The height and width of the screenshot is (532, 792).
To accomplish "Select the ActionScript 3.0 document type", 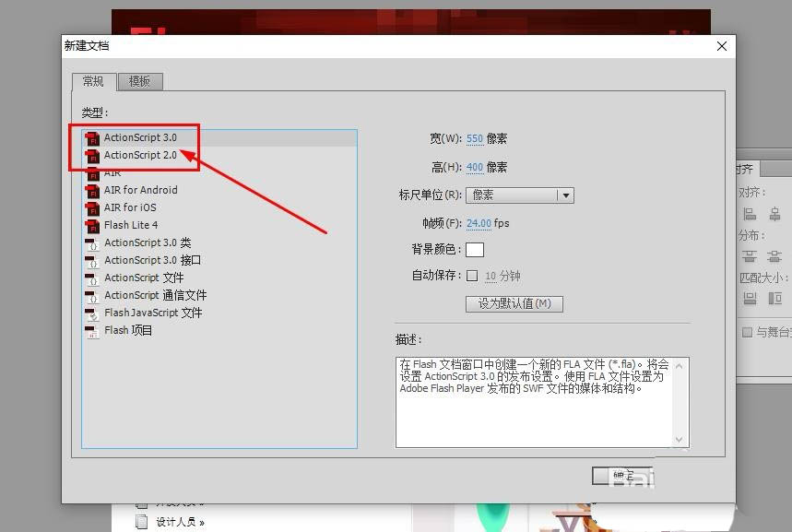I will click(219, 137).
